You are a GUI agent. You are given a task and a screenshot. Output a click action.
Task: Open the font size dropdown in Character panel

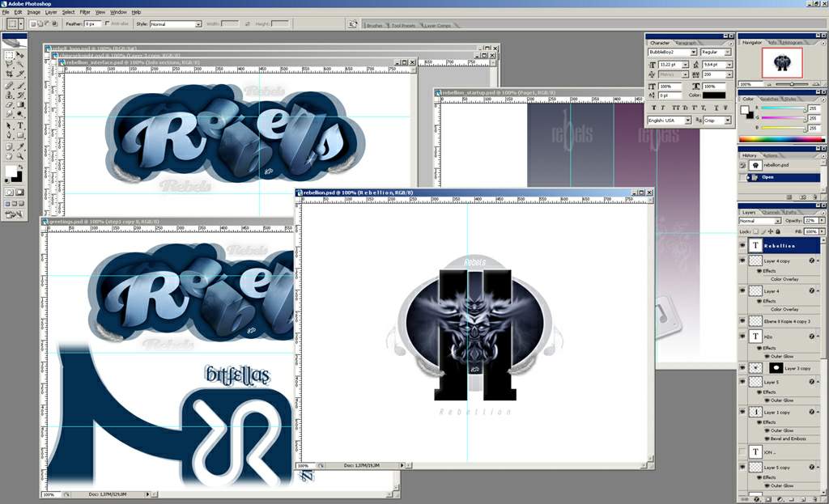685,65
